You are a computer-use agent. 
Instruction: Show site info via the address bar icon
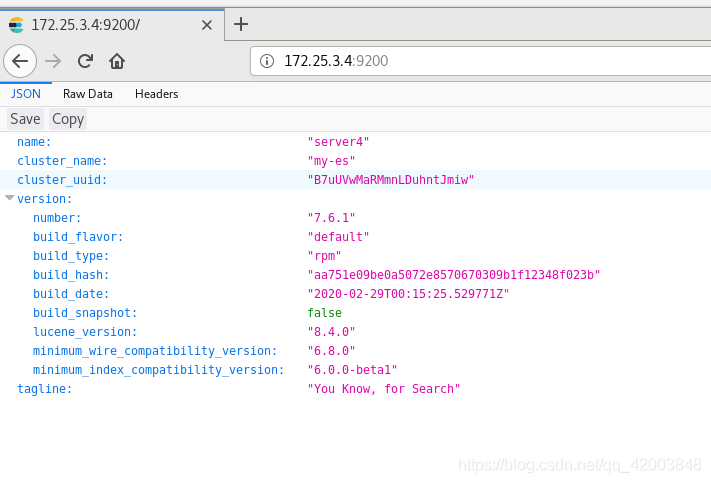click(x=267, y=61)
